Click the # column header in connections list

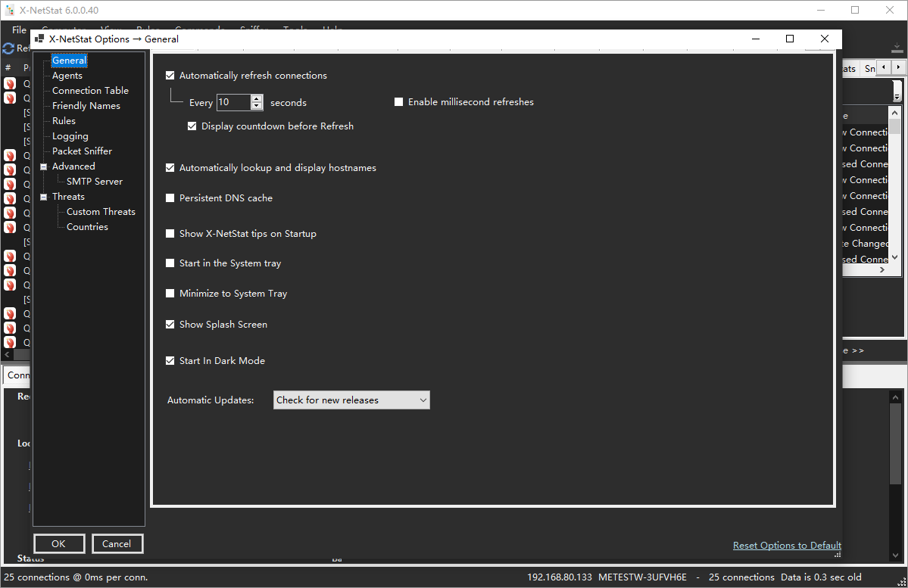pos(8,67)
